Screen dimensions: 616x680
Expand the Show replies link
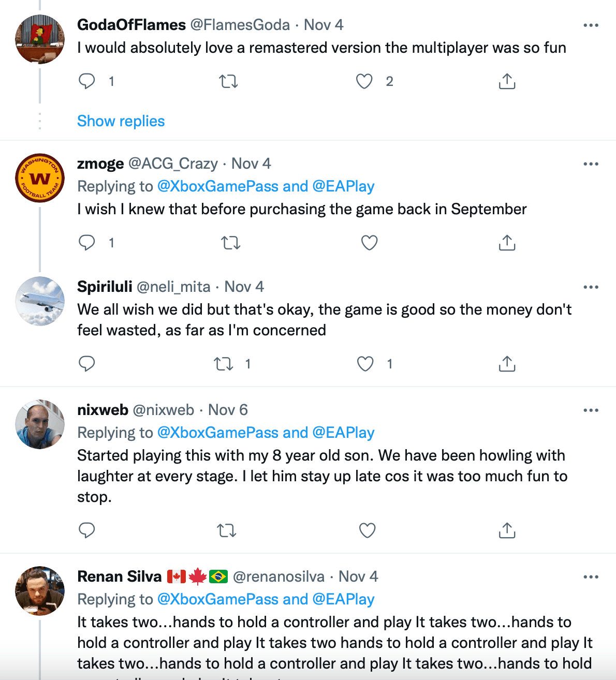[121, 121]
